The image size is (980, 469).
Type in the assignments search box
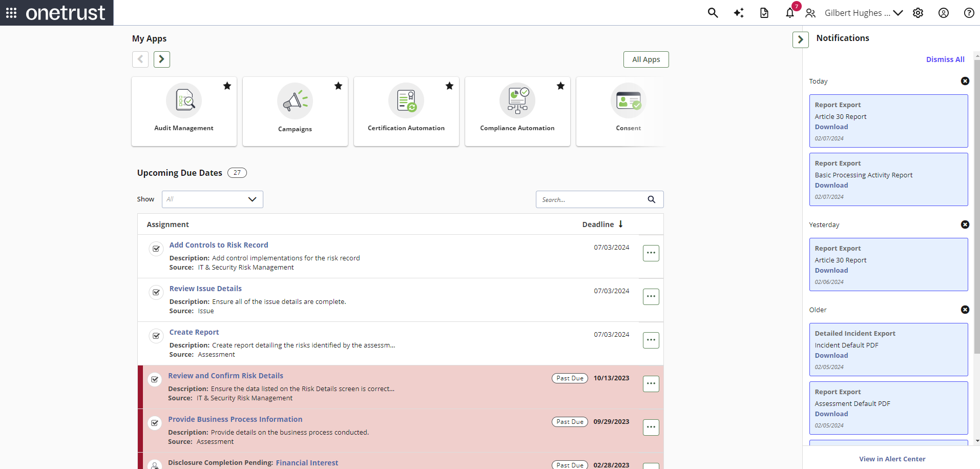click(x=592, y=199)
